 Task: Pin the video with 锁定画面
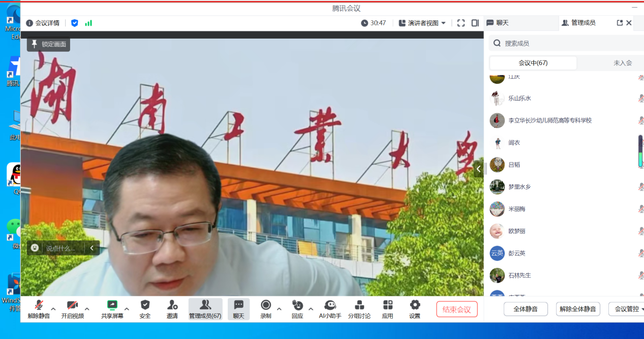(49, 44)
